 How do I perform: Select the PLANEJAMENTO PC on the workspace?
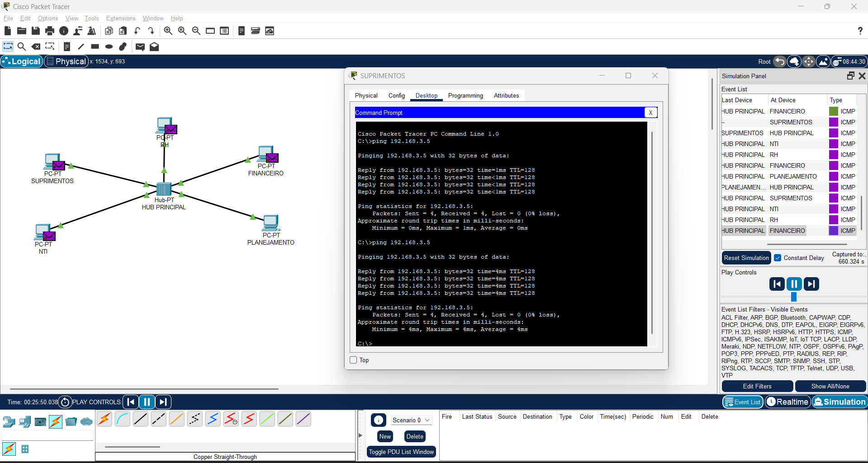click(270, 223)
